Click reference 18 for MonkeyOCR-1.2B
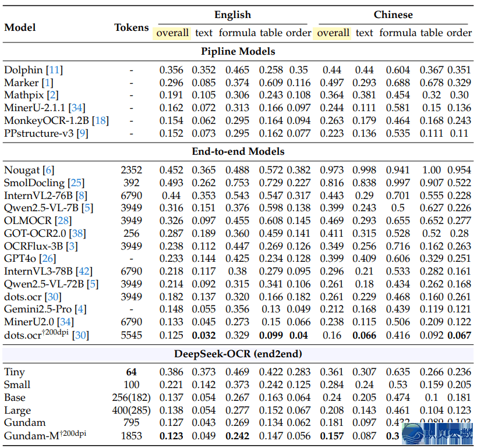Image resolution: width=477 pixels, height=448 pixels. click(x=101, y=120)
